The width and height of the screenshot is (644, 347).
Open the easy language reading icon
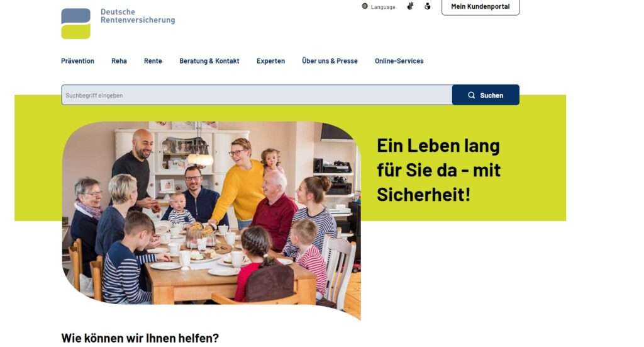[x=428, y=6]
